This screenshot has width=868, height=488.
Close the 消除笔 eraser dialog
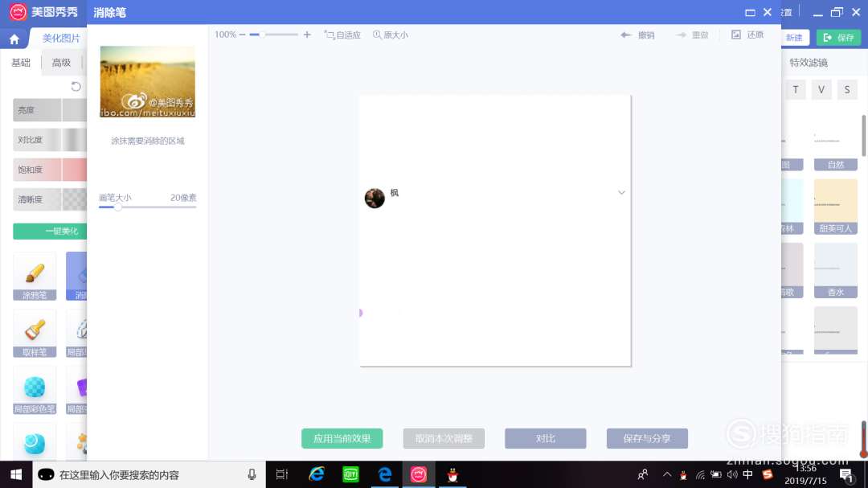(768, 12)
